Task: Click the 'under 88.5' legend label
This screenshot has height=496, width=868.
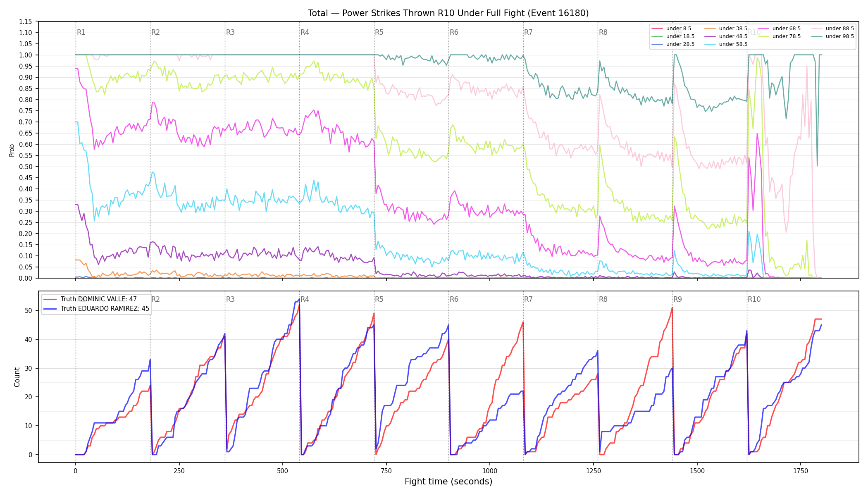Action: (x=839, y=29)
